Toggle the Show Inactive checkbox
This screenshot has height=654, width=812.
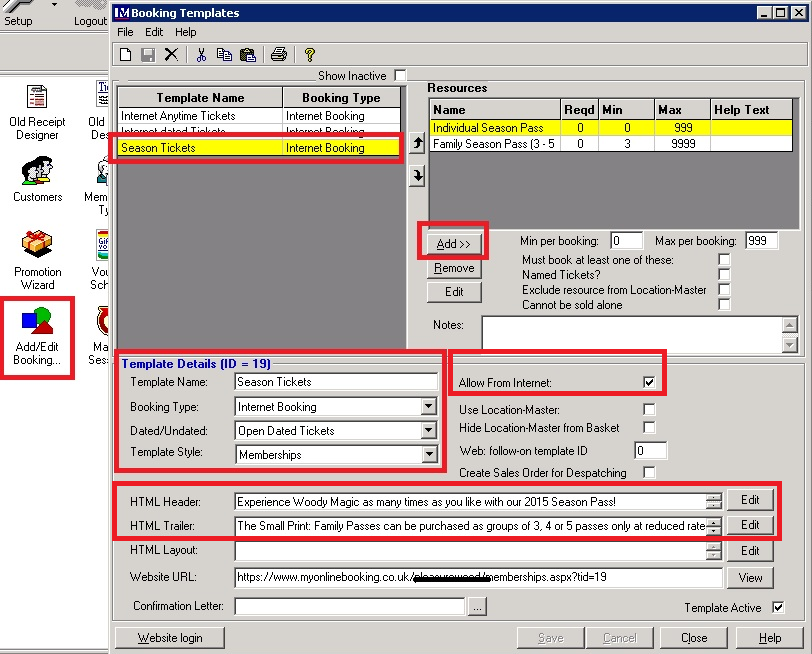coord(400,76)
